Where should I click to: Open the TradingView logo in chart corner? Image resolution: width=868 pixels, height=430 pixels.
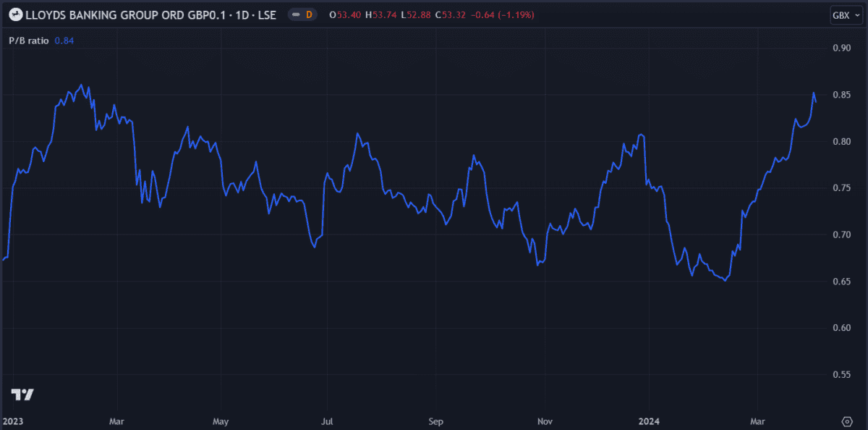(22, 395)
